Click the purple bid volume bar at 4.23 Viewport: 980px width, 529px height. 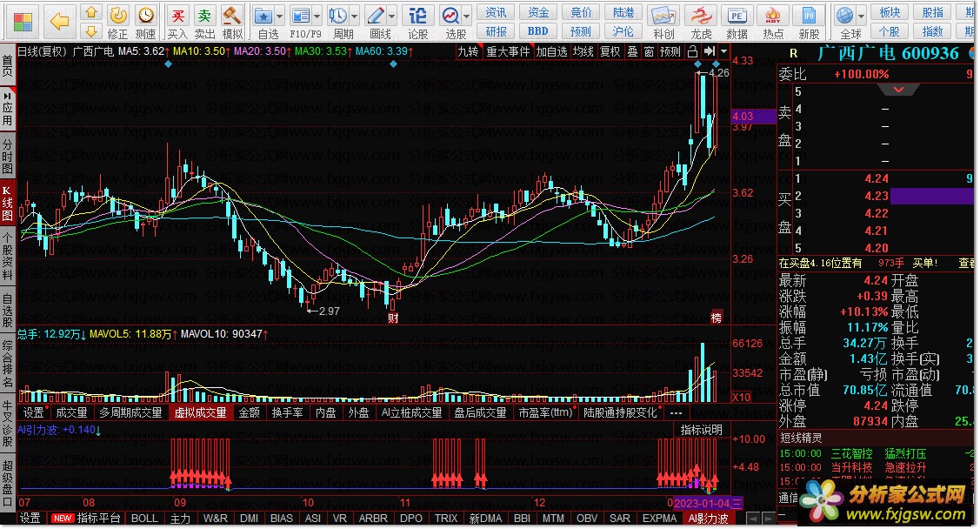click(x=931, y=197)
